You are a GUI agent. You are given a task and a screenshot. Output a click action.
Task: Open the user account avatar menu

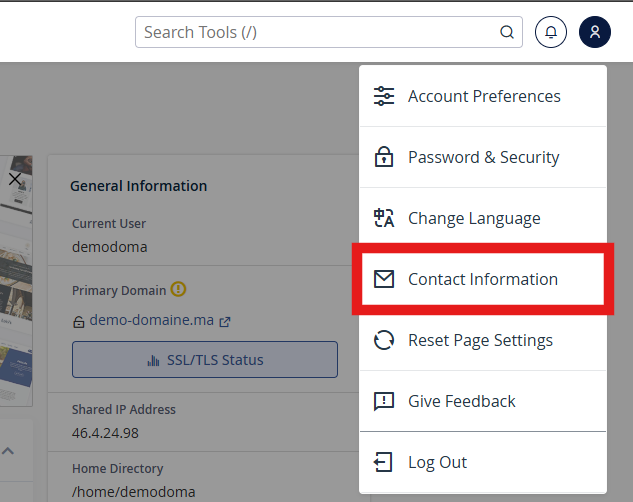[x=594, y=32]
